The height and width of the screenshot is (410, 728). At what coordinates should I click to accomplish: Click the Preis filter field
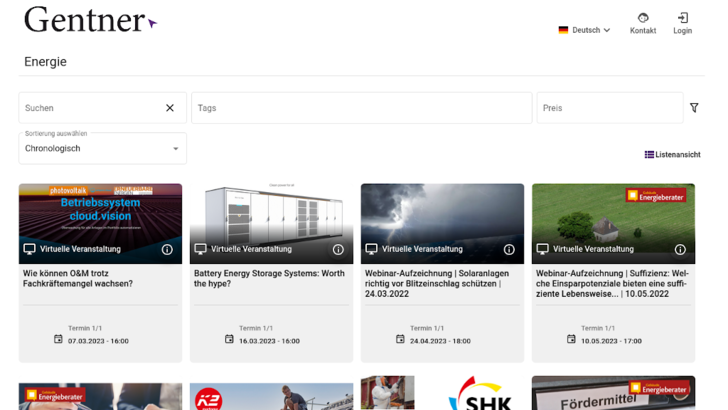click(x=608, y=108)
